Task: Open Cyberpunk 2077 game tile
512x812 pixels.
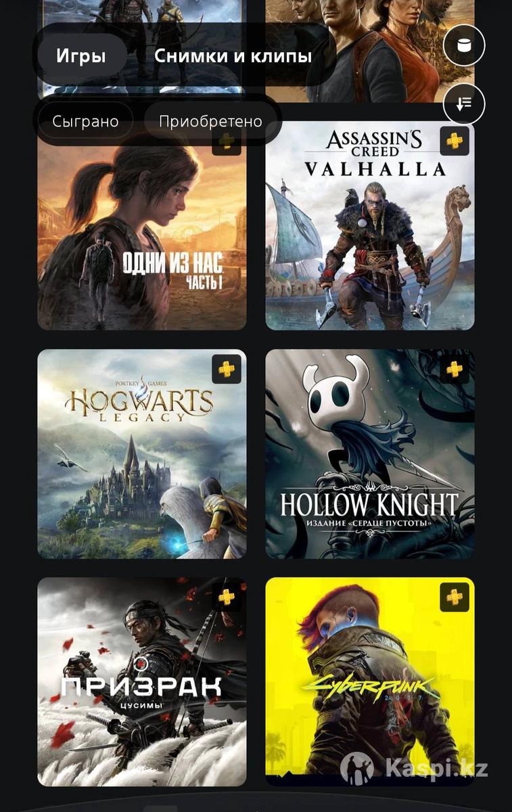Action: (x=370, y=681)
